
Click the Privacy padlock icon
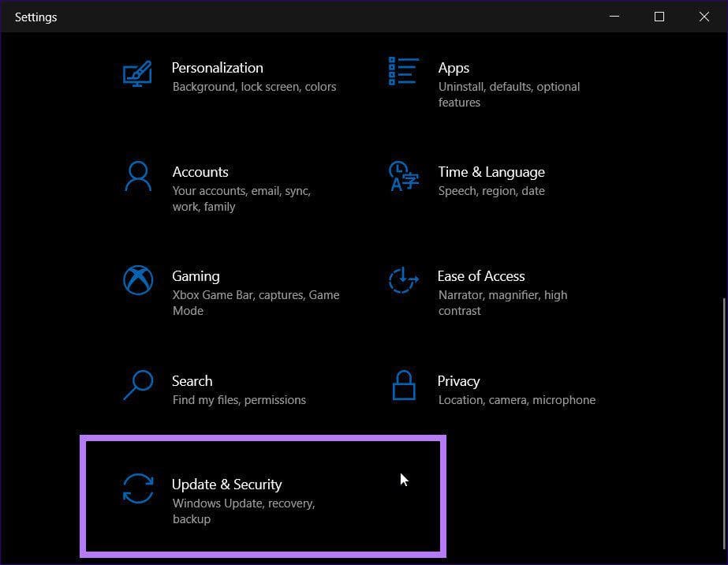click(x=404, y=385)
